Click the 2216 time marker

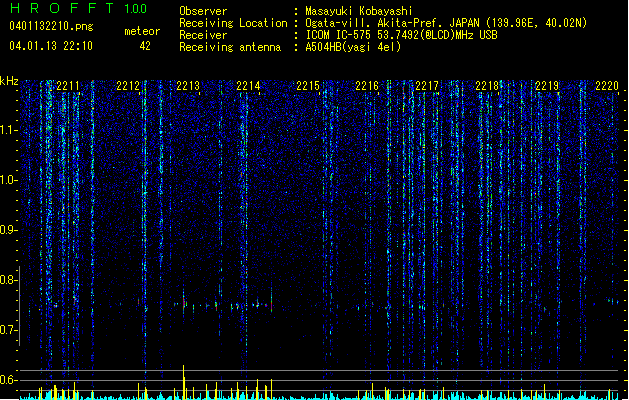coord(367,86)
